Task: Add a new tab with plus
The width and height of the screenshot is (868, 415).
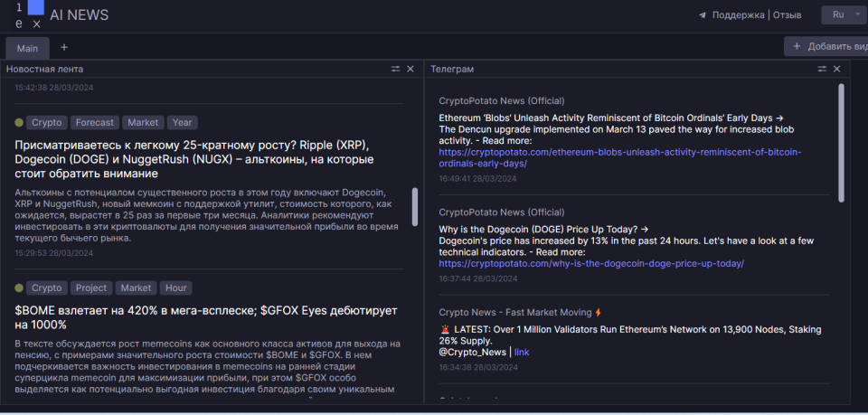Action: 63,48
